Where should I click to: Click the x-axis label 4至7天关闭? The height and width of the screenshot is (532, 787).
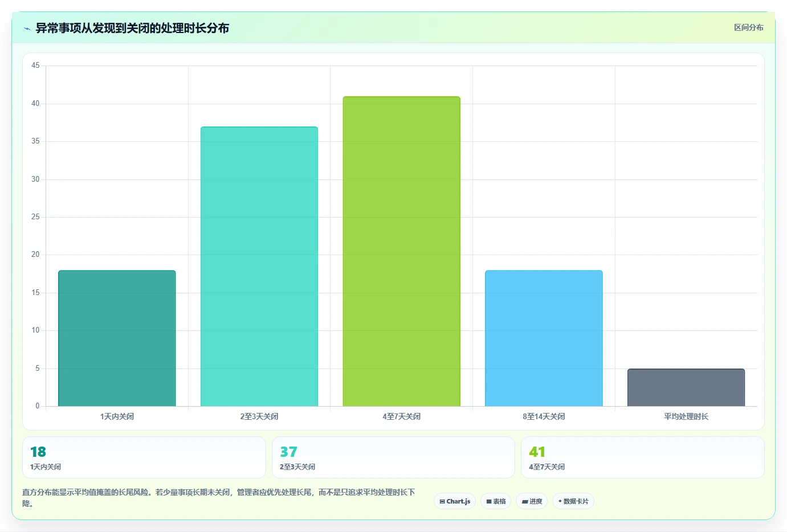(401, 416)
